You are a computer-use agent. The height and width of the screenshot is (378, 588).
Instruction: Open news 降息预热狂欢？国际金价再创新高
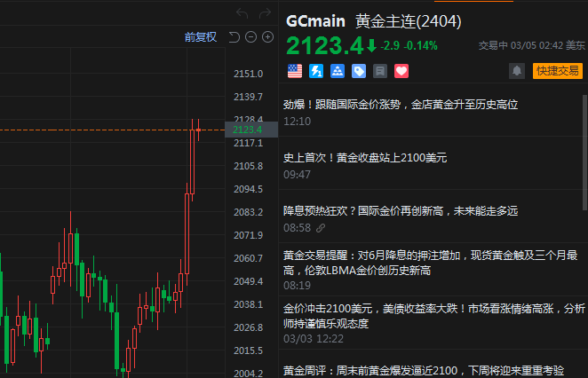coord(400,211)
